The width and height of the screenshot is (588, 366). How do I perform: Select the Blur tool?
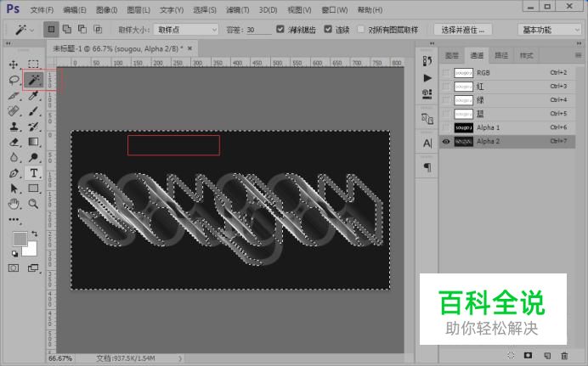point(14,157)
